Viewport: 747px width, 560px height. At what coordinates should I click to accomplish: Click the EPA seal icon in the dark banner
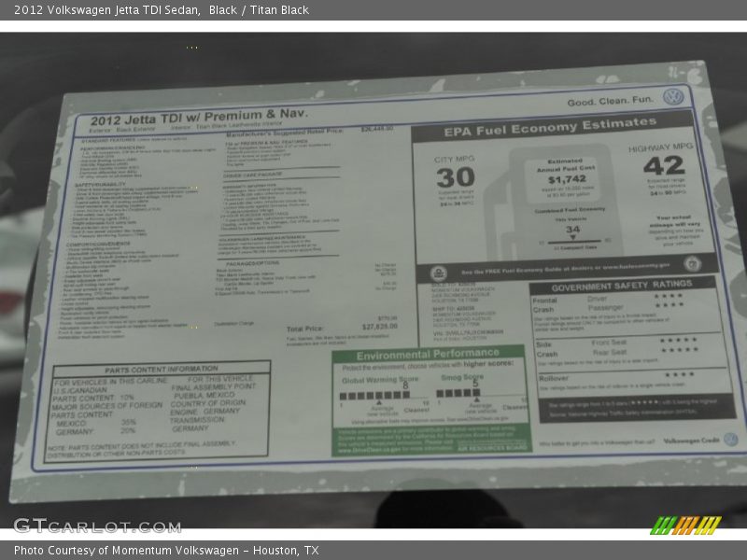pos(438,273)
